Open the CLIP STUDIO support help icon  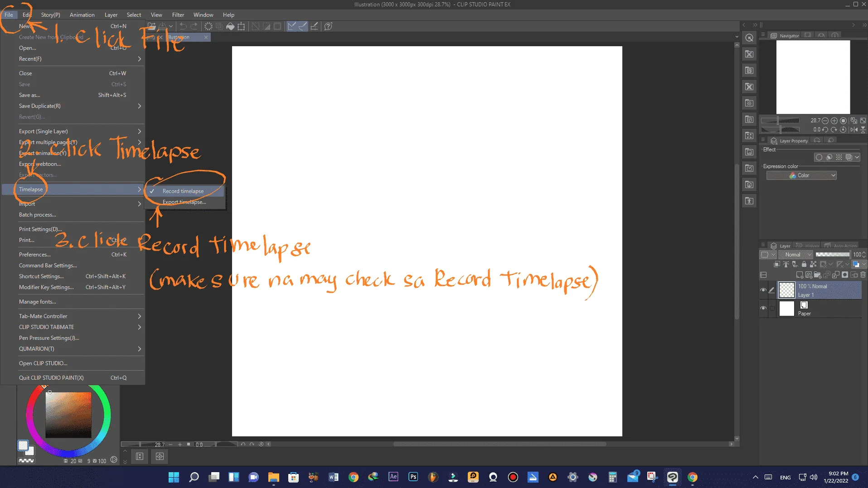point(329,26)
